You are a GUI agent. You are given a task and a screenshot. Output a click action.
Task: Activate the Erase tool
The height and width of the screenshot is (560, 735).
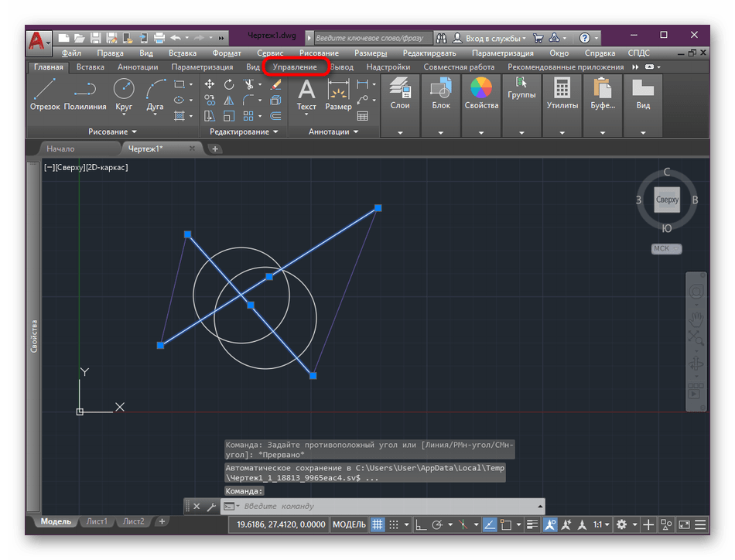(x=275, y=84)
